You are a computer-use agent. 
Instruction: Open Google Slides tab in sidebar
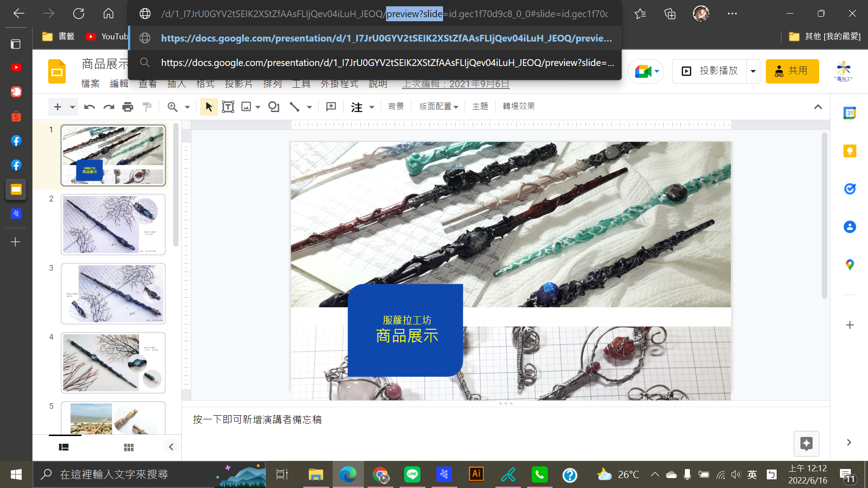[x=16, y=189]
